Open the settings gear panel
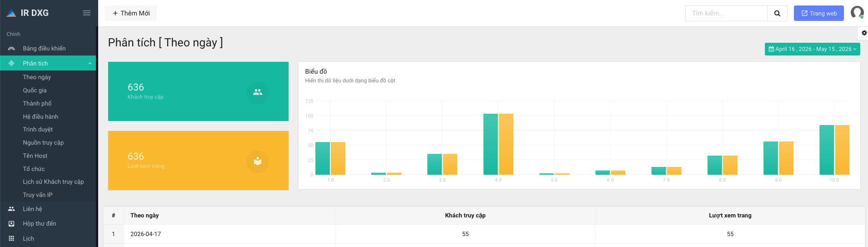The width and height of the screenshot is (868, 247). click(864, 33)
